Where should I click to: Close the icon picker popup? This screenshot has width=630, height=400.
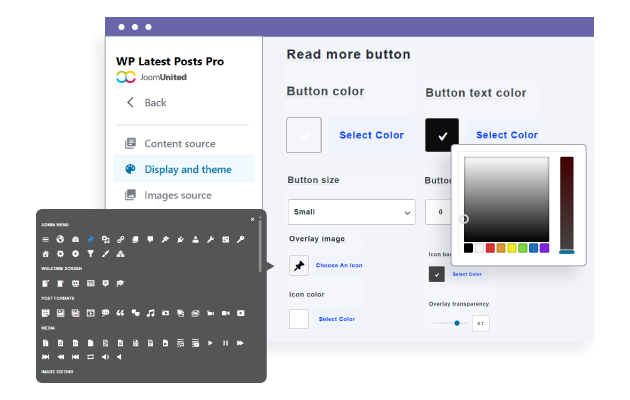(252, 219)
